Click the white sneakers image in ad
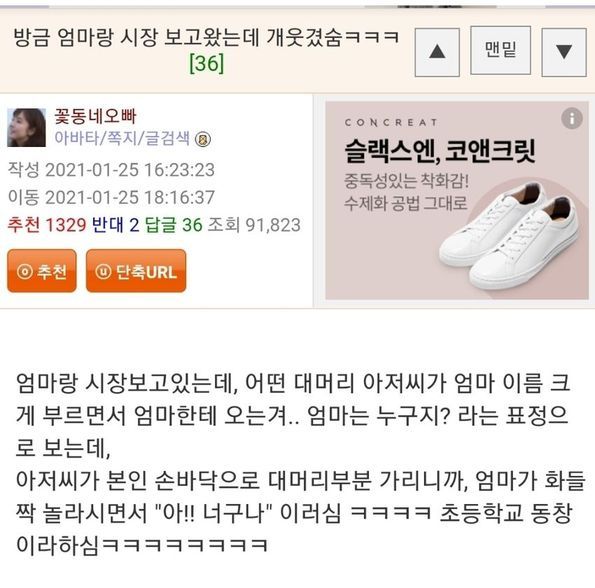Image resolution: width=595 pixels, height=588 pixels. [x=508, y=235]
